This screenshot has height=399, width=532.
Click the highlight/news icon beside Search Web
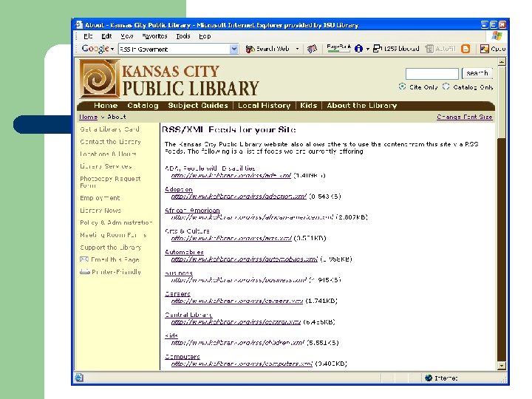(x=312, y=50)
